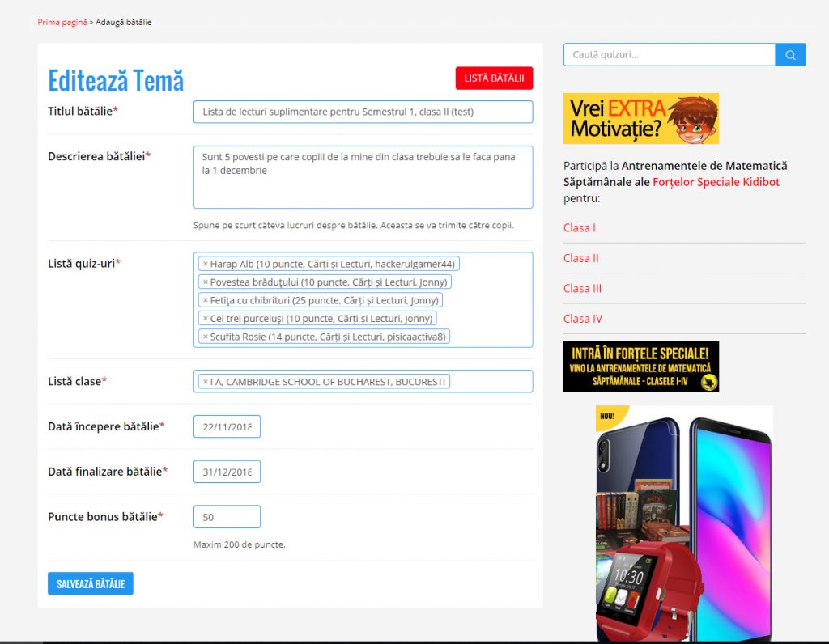Open the Clasa IV link

[x=583, y=319]
